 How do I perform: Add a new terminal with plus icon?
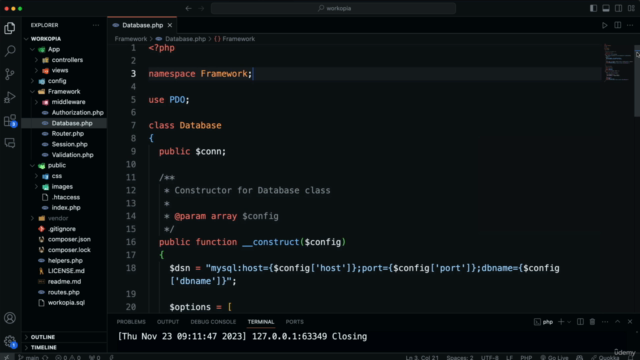pos(561,322)
